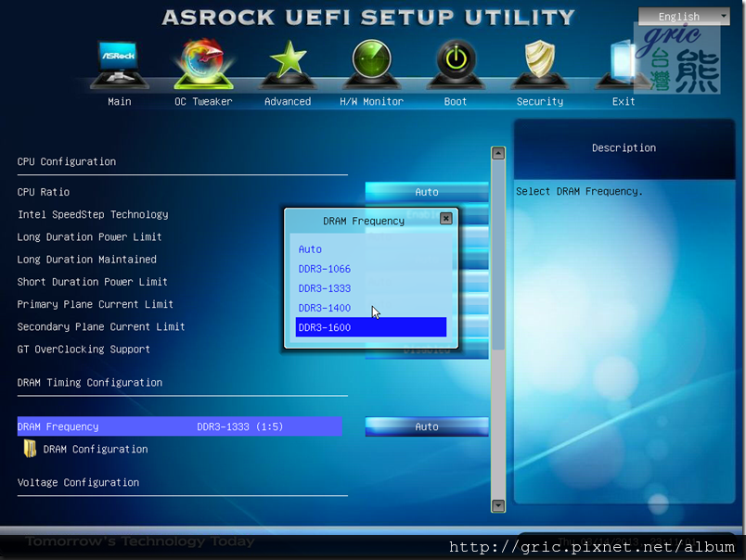Viewport: 746px width, 560px height.
Task: Click the scrollbar down arrow
Action: [x=498, y=505]
